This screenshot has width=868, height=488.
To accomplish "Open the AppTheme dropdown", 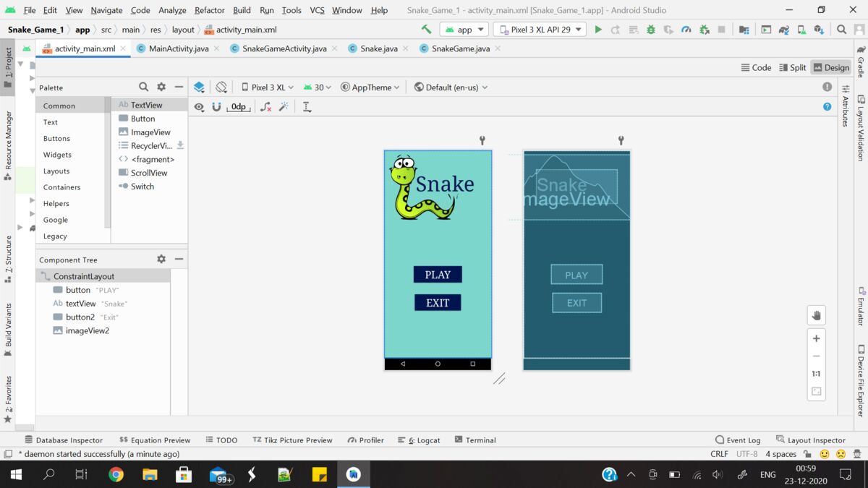I will [370, 87].
